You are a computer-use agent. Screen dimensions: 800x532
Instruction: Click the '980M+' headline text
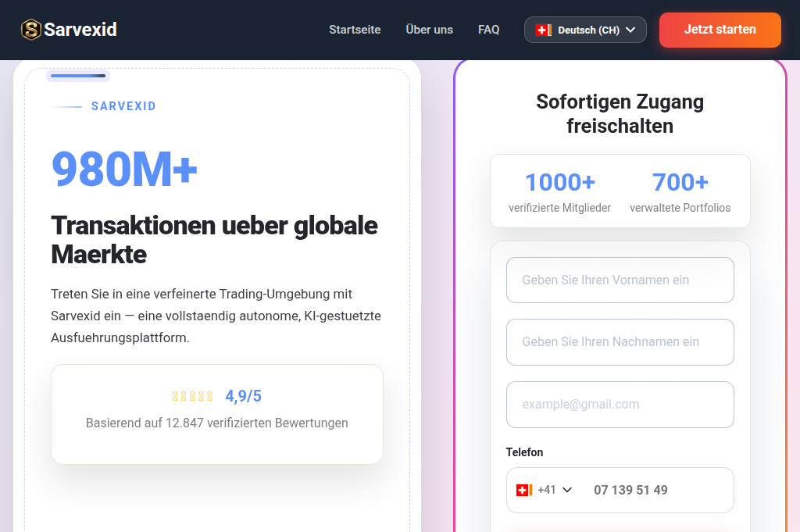point(124,169)
